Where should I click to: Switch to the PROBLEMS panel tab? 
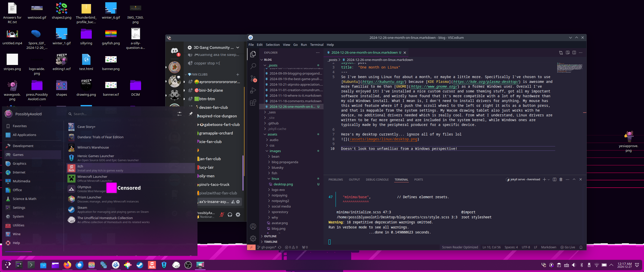336,180
